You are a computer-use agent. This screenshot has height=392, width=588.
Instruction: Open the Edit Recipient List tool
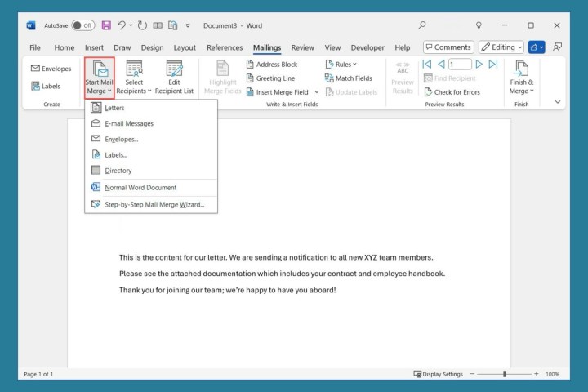(174, 77)
